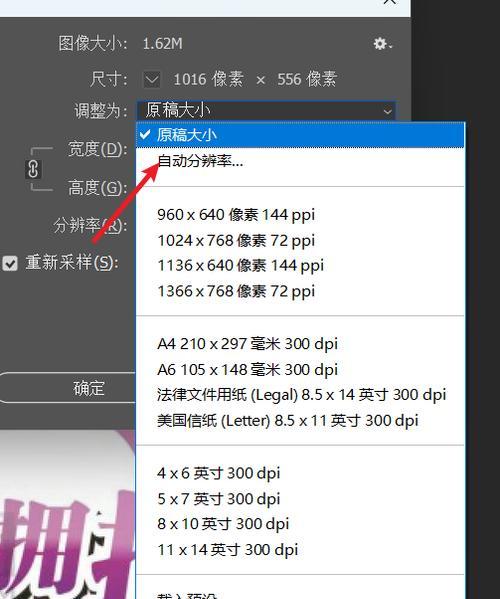
Task: Select 'Original Size' checked preset
Action: [x=300, y=135]
